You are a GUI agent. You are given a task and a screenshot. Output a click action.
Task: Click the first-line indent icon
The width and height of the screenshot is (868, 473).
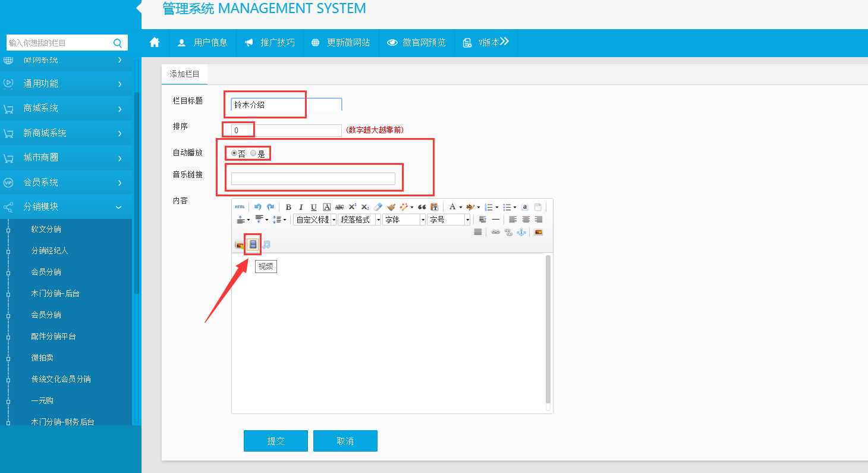[x=483, y=220]
